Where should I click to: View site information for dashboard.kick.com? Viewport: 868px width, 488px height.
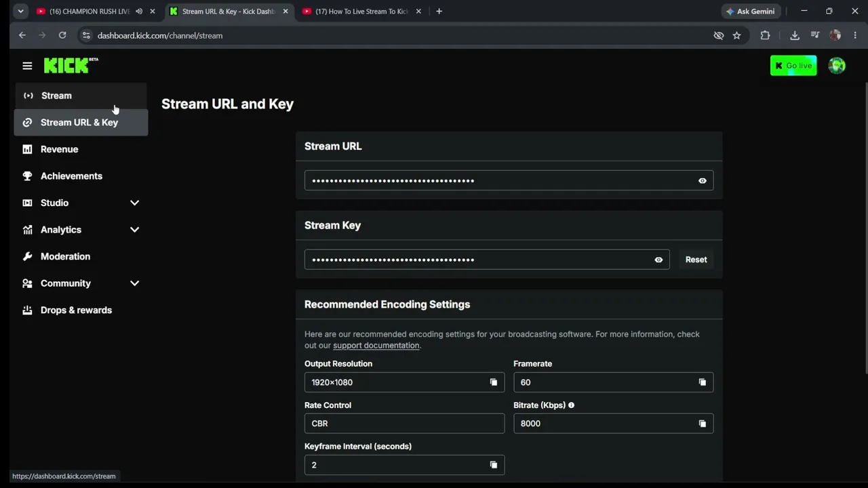[x=85, y=35]
